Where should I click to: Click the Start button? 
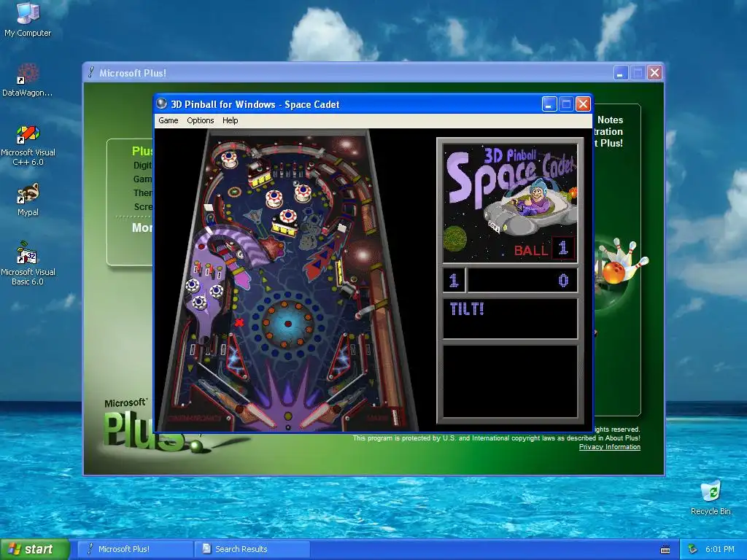34,549
